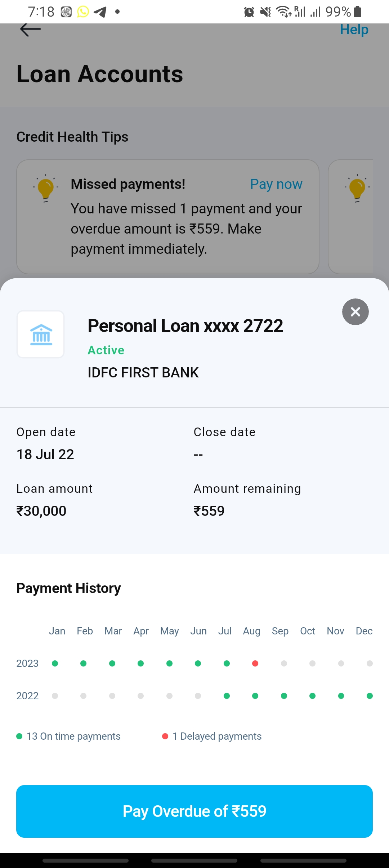
Task: Tap the alarm icon in status bar
Action: (249, 12)
